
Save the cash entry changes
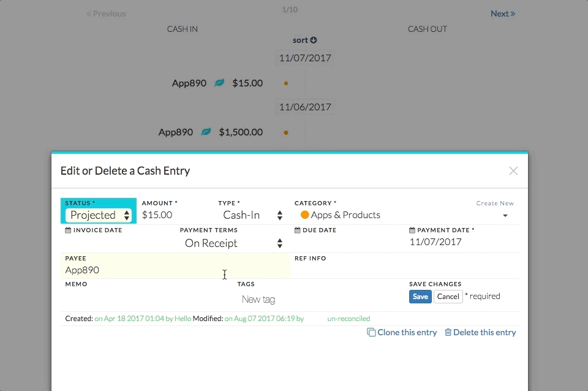tap(420, 297)
